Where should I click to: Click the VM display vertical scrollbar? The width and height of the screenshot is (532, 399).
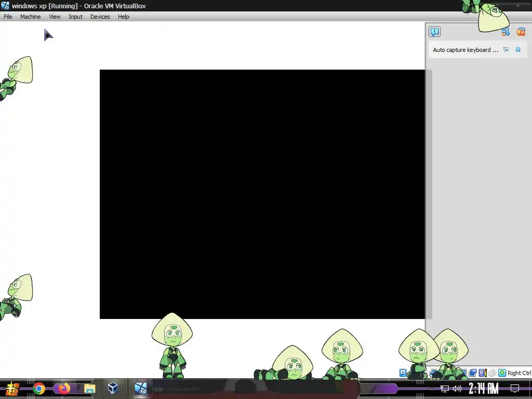click(x=429, y=194)
